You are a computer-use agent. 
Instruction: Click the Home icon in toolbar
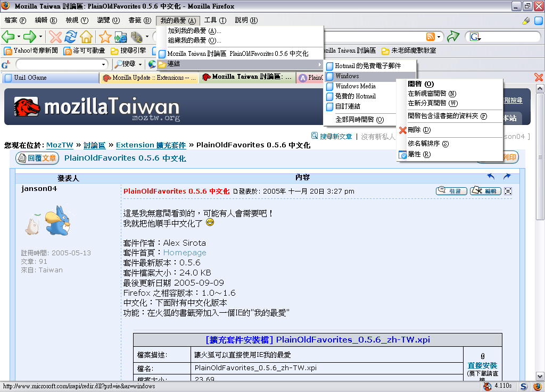[x=86, y=37]
